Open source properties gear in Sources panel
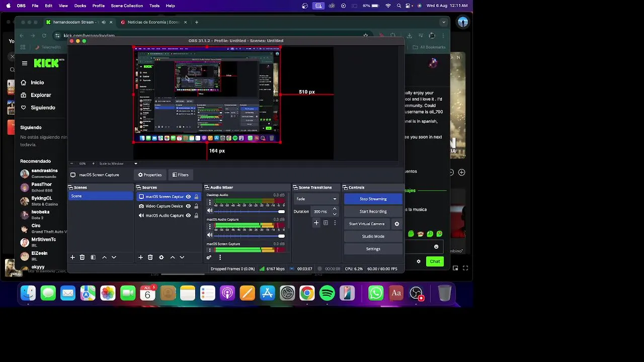 point(162,257)
